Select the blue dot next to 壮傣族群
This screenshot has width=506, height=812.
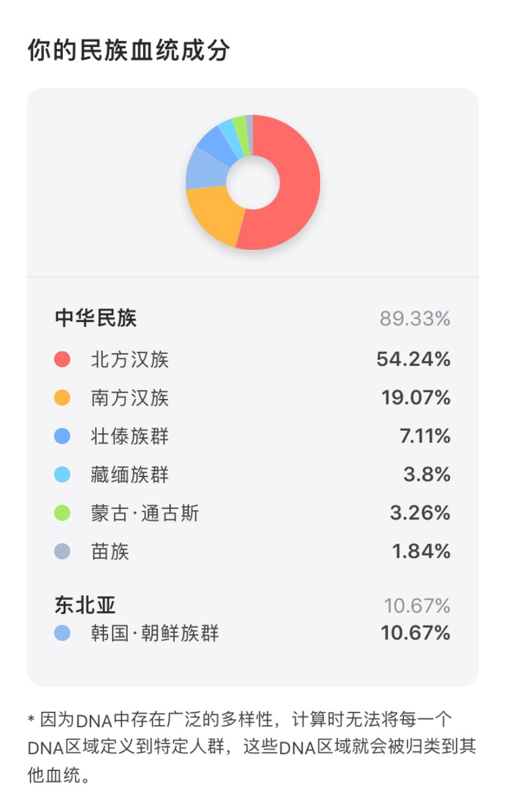[x=62, y=436]
